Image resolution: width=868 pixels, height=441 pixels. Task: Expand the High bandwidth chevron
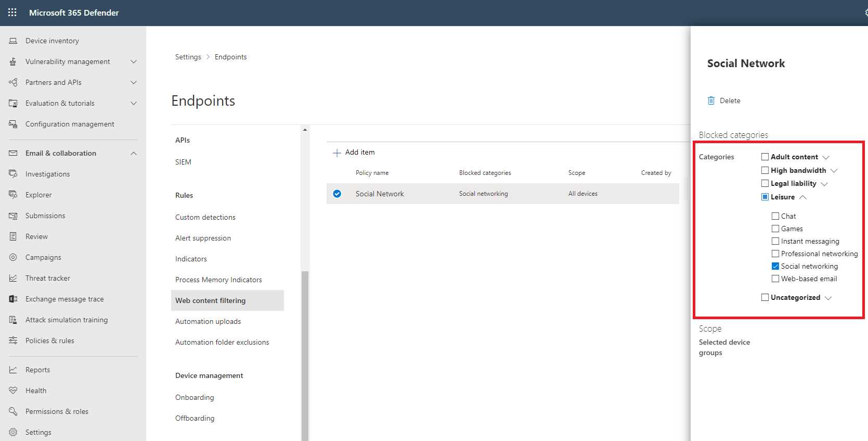pyautogui.click(x=834, y=171)
